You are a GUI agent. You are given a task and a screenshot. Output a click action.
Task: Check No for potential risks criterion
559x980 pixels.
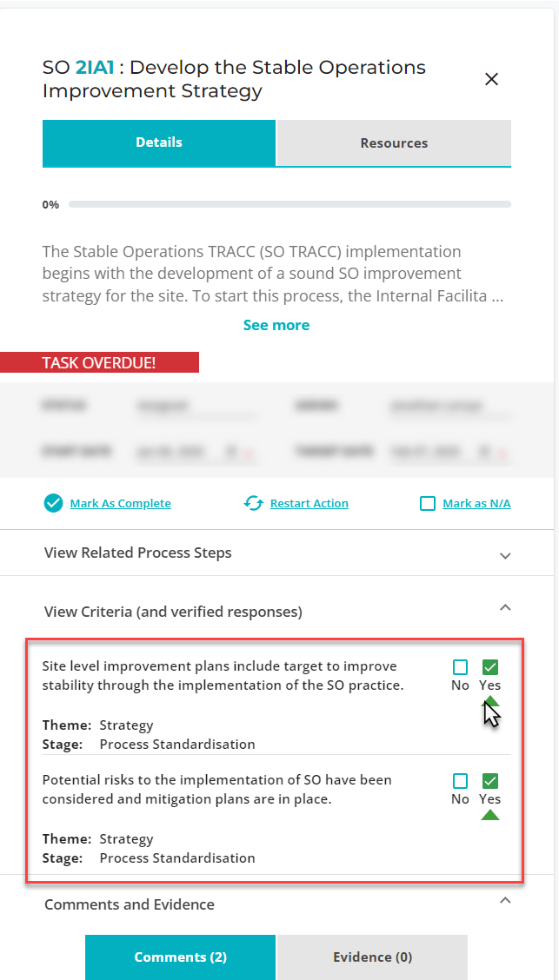click(x=460, y=781)
